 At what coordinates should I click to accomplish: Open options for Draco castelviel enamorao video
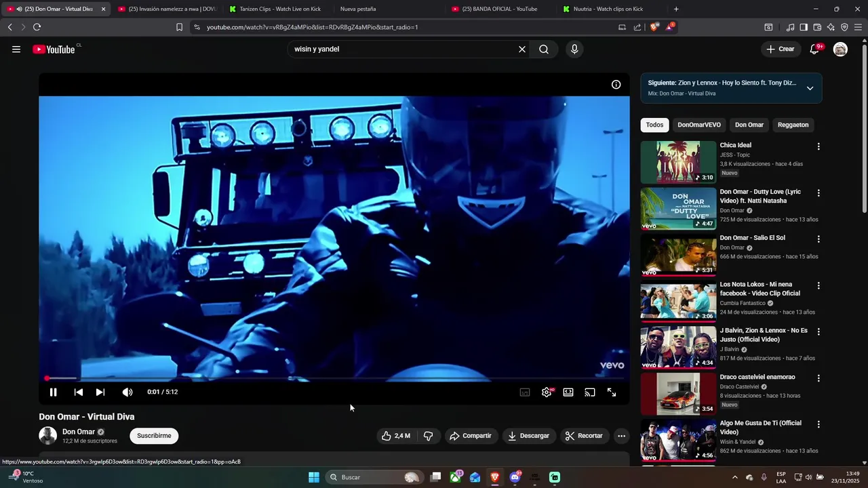pyautogui.click(x=818, y=378)
